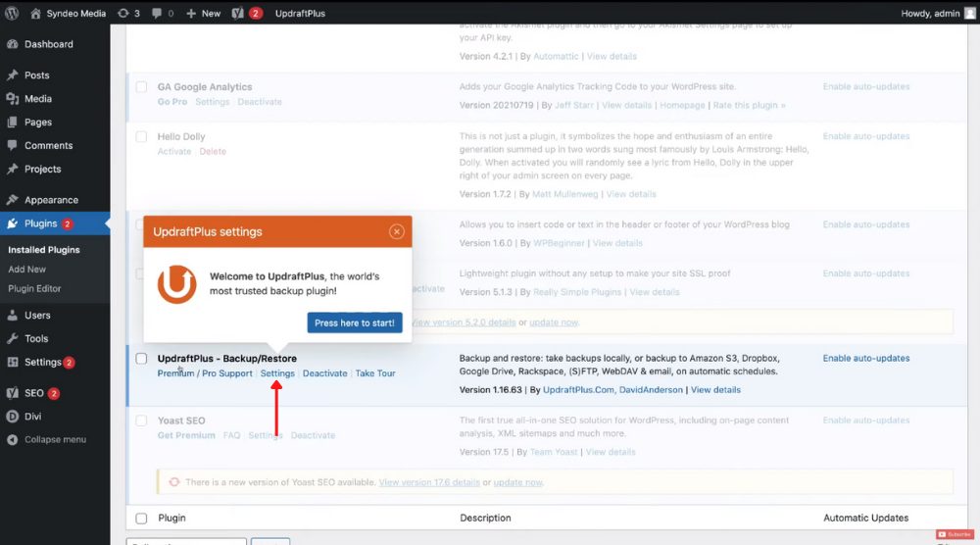Activate the Hello Dolly plugin
Viewport: 980px width, 545px height.
[x=174, y=151]
